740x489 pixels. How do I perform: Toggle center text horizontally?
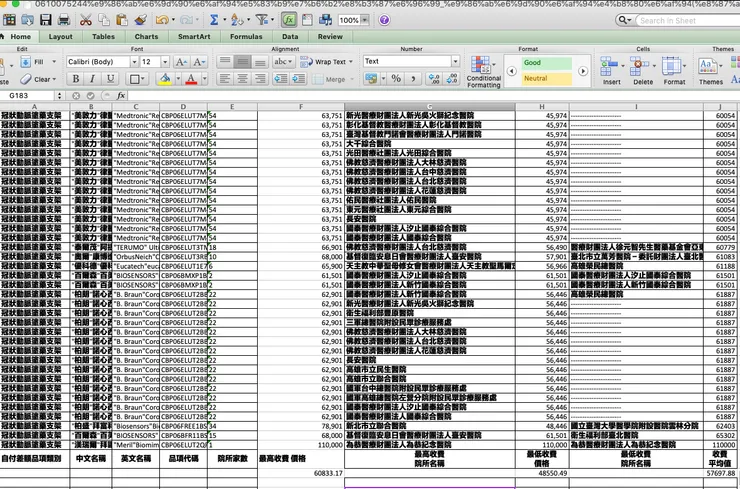tap(243, 79)
